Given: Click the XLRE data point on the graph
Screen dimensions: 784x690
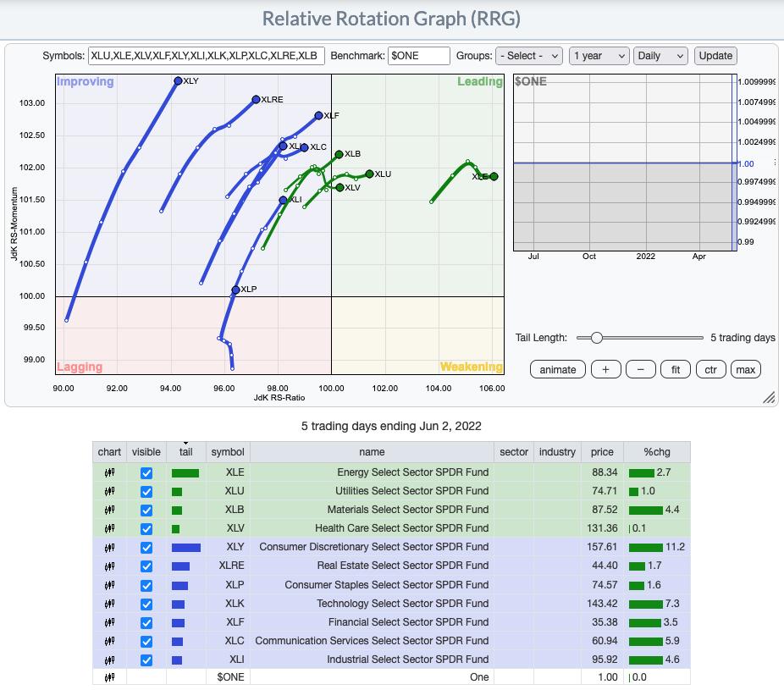Looking at the screenshot, I should tap(256, 100).
